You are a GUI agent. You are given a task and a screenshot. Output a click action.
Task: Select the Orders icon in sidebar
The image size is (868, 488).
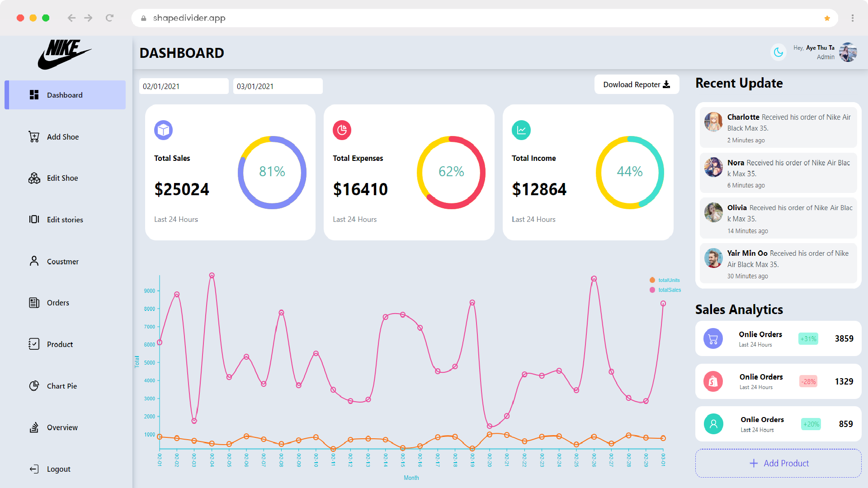coord(34,303)
